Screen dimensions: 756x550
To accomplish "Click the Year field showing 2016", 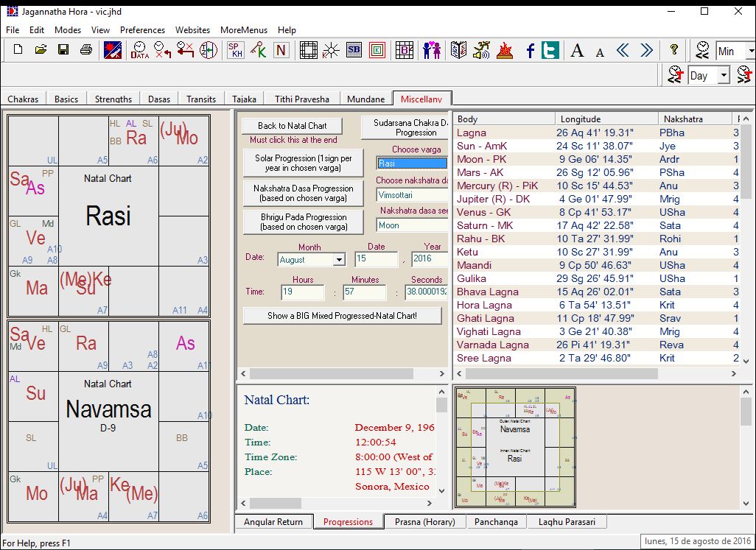I will tap(430, 259).
